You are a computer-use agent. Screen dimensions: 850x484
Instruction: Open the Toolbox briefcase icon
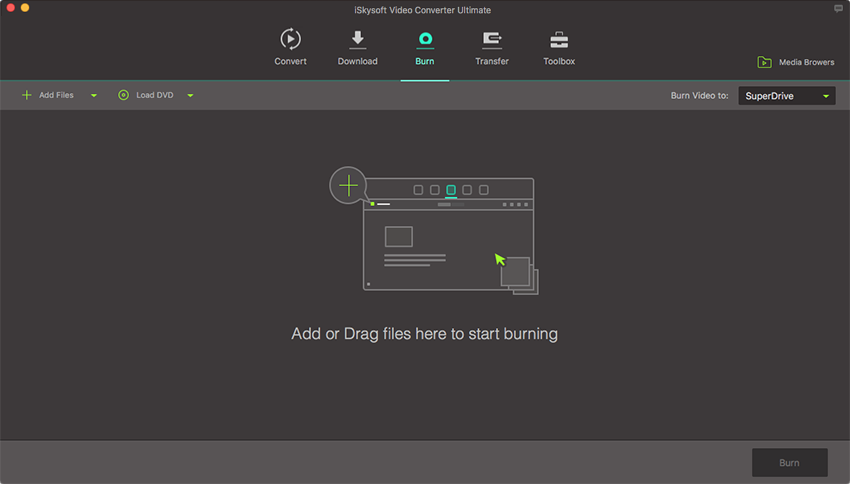click(559, 39)
